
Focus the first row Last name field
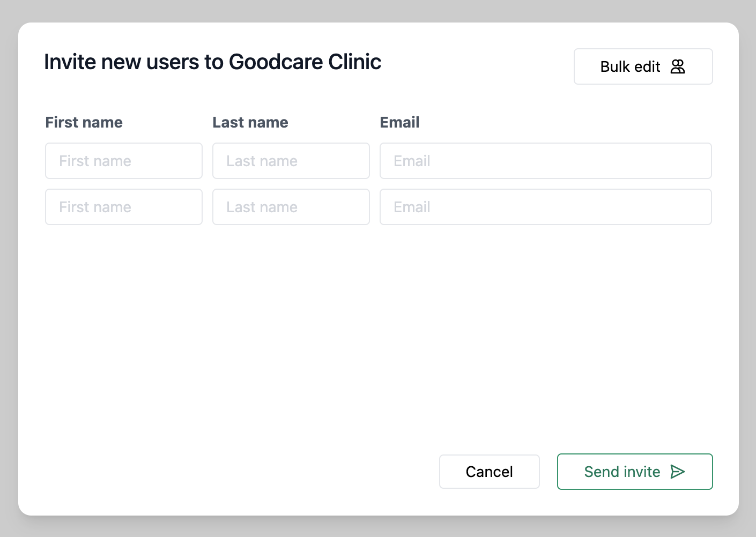(x=291, y=161)
